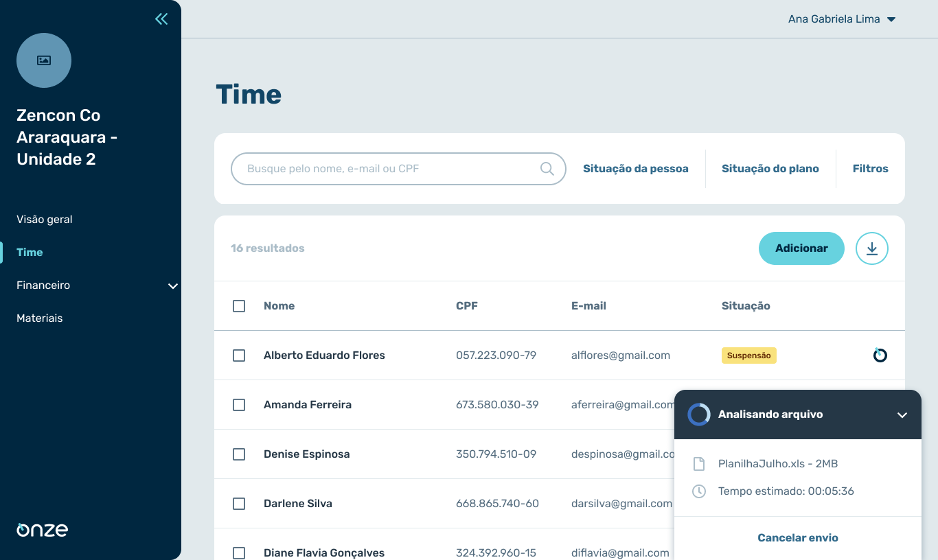The height and width of the screenshot is (560, 938).
Task: Click the search input field
Action: click(385, 168)
